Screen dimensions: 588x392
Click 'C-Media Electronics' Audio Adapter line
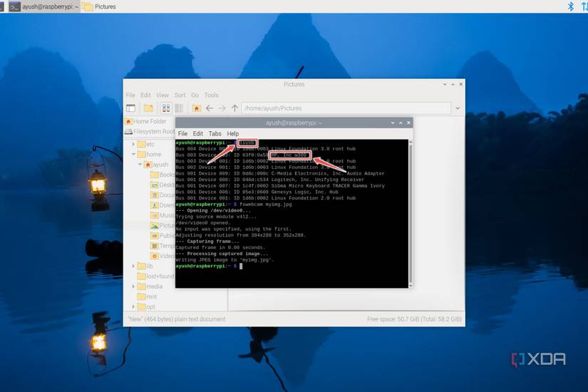pyautogui.click(x=280, y=173)
